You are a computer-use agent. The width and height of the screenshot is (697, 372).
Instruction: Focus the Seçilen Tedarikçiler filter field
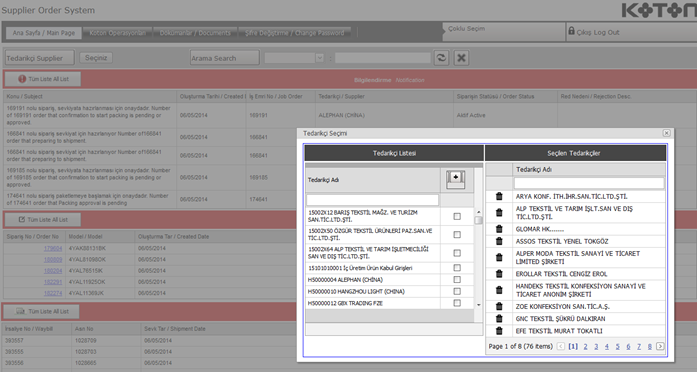click(x=589, y=183)
